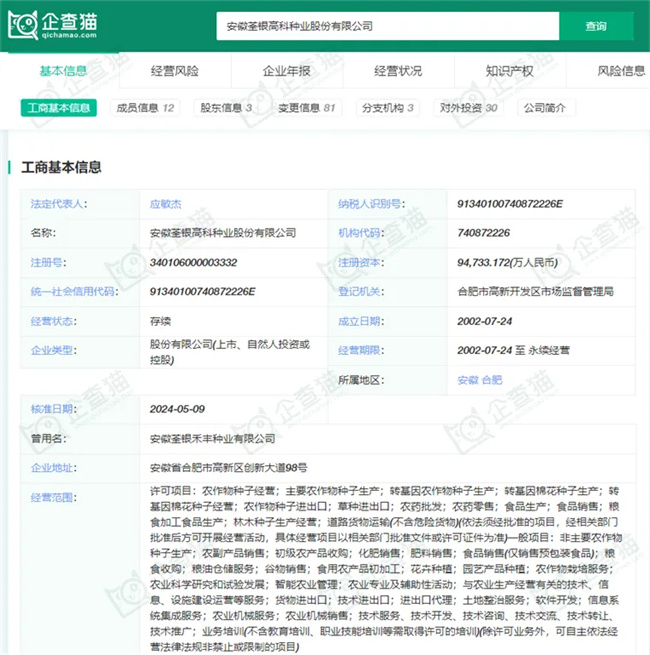This screenshot has width=650, height=655.
Task: Click the company name search field
Action: (x=387, y=26)
